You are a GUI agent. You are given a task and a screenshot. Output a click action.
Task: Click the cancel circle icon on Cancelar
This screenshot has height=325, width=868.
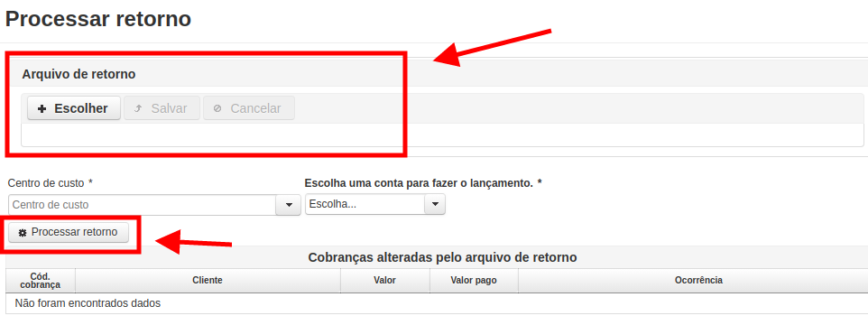(217, 109)
